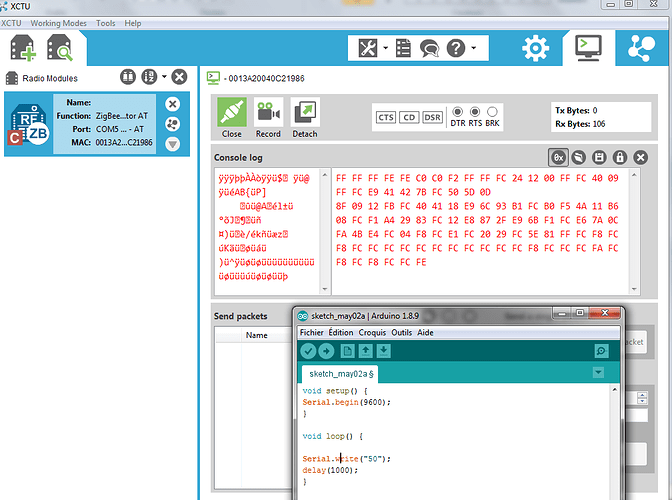Verify the Arduino sketch with checkmark
The height and width of the screenshot is (500, 672).
[x=308, y=351]
